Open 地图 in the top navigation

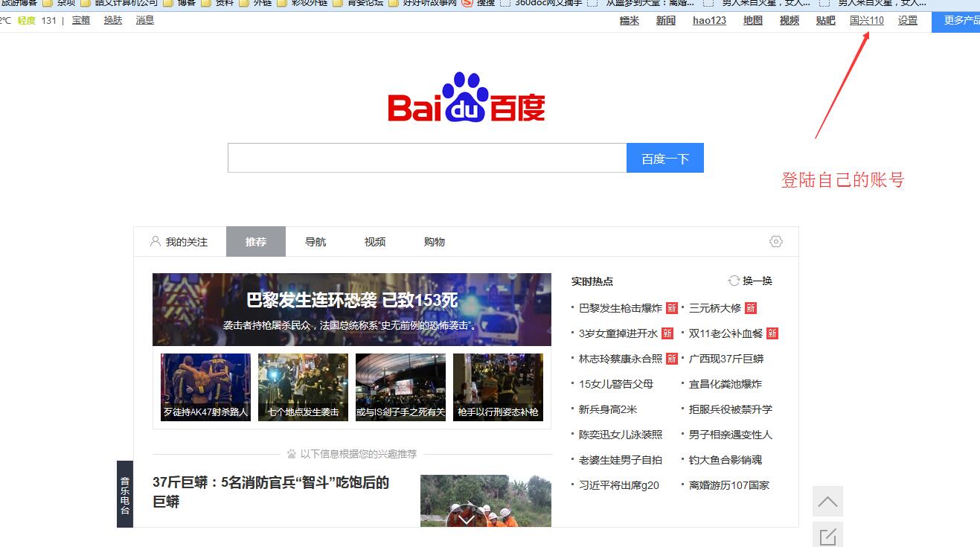(x=753, y=21)
